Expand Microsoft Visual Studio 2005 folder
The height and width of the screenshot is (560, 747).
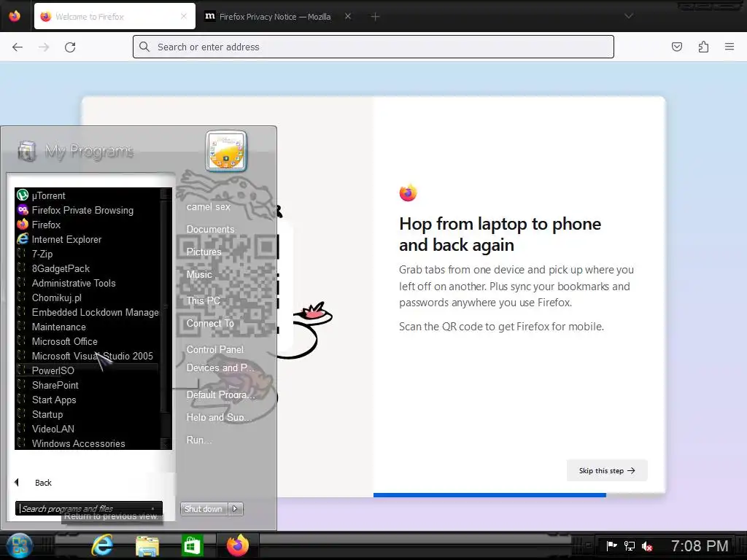88,356
